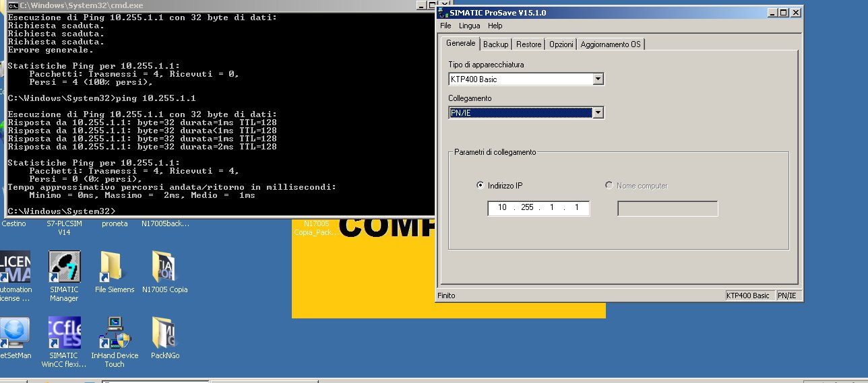Switch to the Aggiornamento OS tab
The height and width of the screenshot is (383, 868).
[x=611, y=44]
